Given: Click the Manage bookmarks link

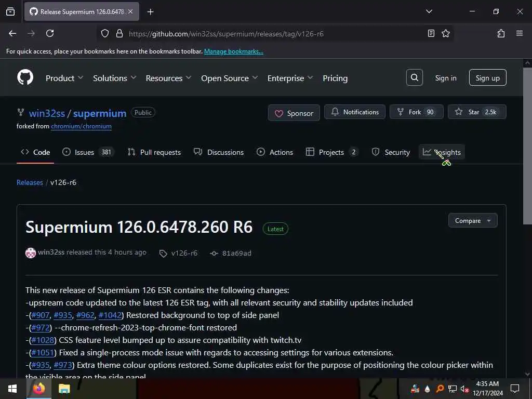Looking at the screenshot, I should coord(233,51).
